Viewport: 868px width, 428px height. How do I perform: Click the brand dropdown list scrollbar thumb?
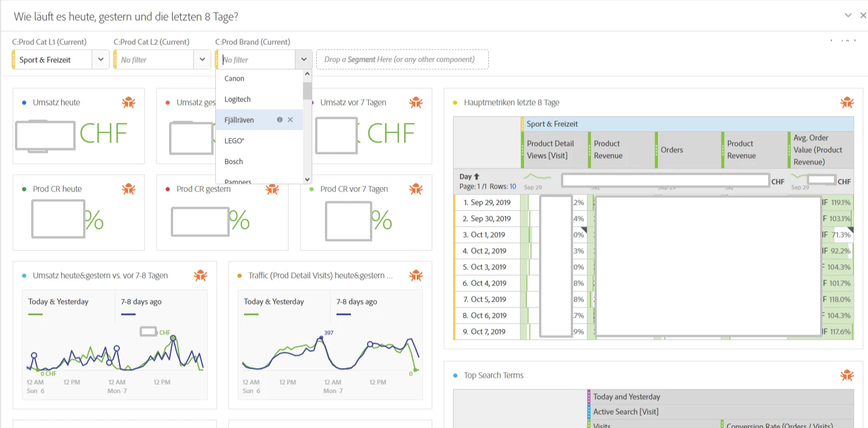coord(307,91)
